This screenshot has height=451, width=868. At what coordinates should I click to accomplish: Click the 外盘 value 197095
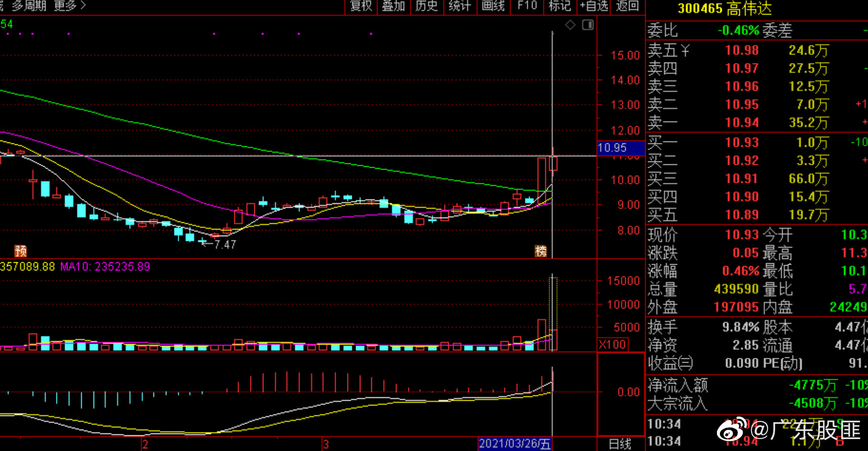click(x=737, y=307)
